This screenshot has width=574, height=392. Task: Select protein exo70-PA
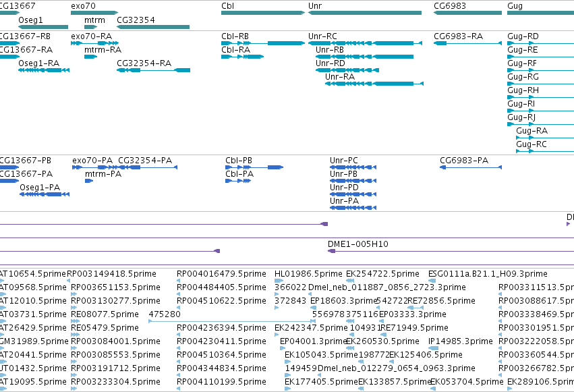[96, 167]
